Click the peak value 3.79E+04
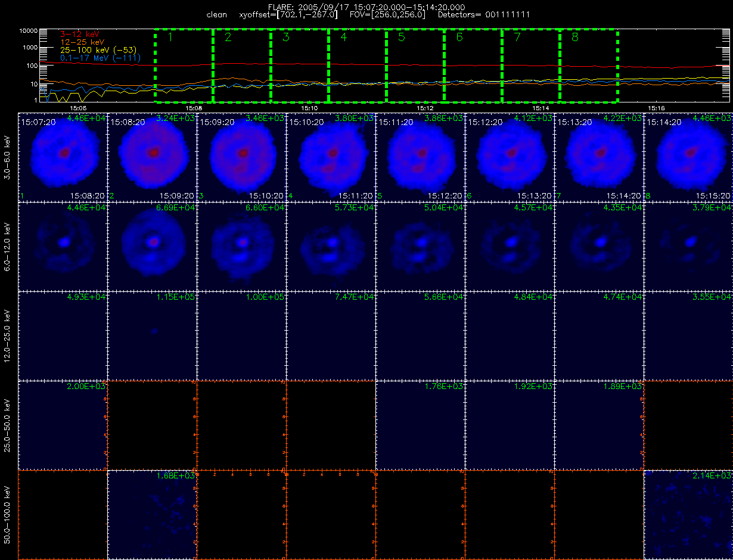This screenshot has height=560, width=733. [x=712, y=208]
